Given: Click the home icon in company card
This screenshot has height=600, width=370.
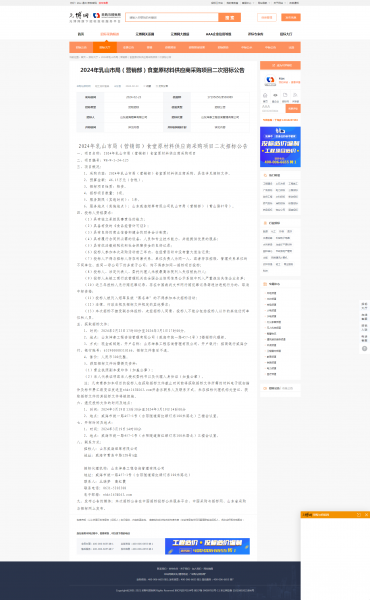Looking at the screenshot, I should click(265, 95).
